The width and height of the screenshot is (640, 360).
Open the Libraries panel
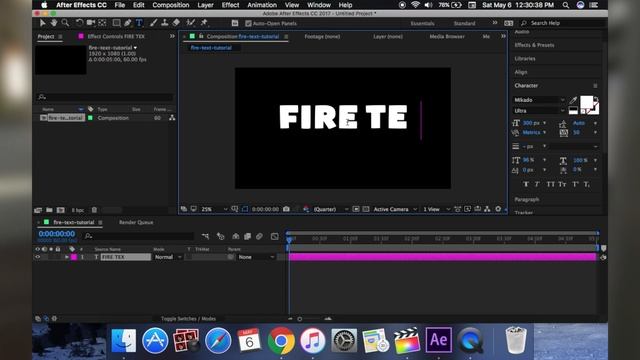(525, 58)
